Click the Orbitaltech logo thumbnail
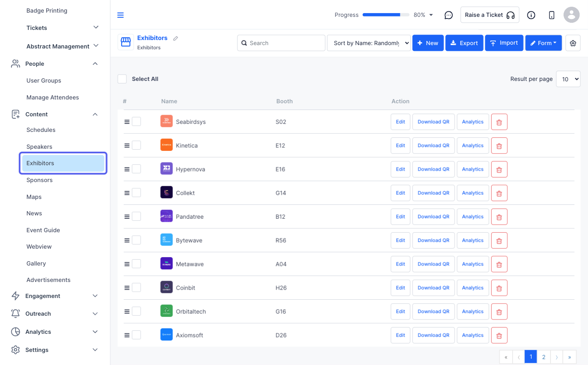 point(167,311)
